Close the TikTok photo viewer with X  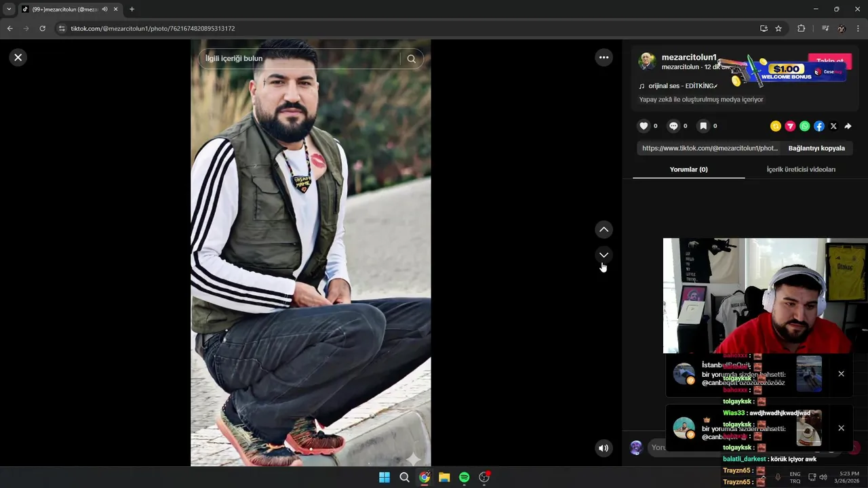pyautogui.click(x=18, y=58)
